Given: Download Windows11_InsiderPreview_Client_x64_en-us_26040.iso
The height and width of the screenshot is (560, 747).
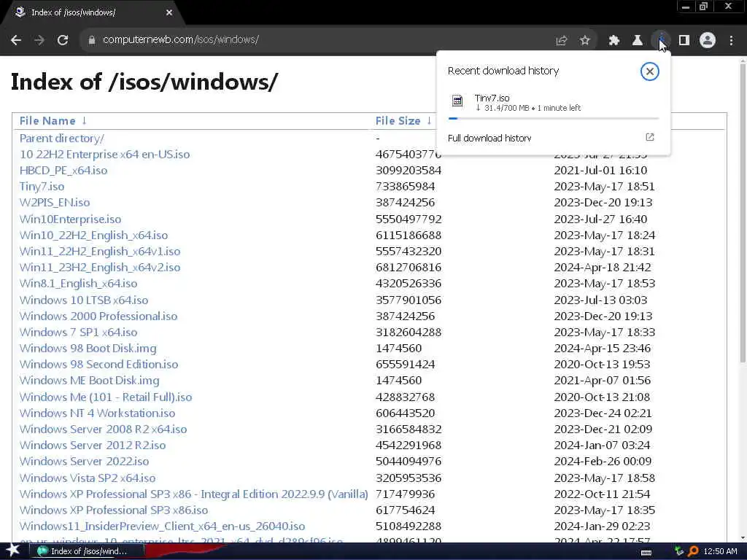Looking at the screenshot, I should click(162, 526).
